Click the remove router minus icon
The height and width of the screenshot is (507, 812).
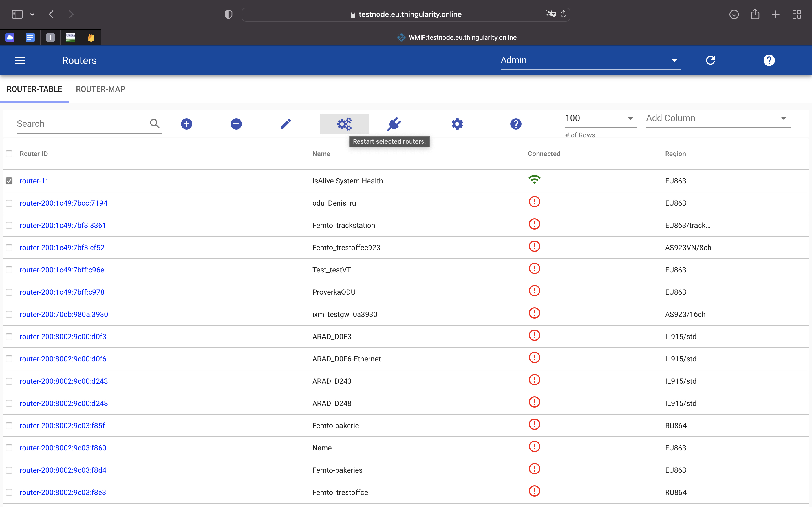[236, 124]
